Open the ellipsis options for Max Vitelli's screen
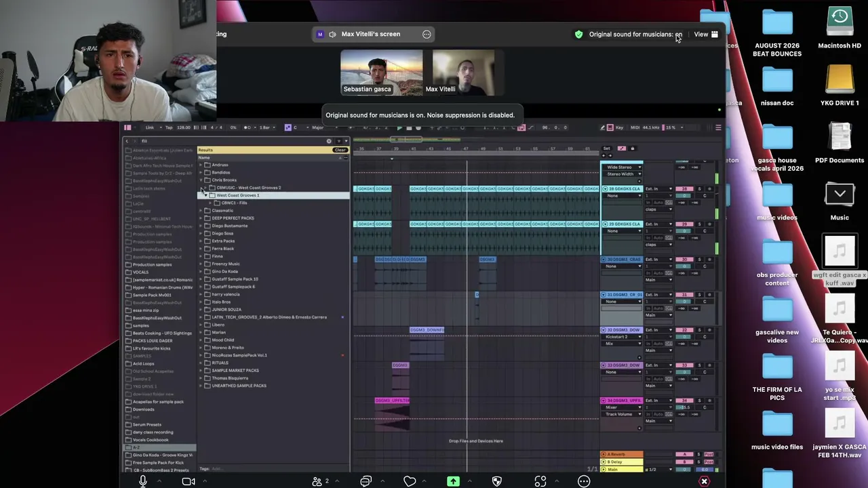868x488 pixels. point(427,34)
